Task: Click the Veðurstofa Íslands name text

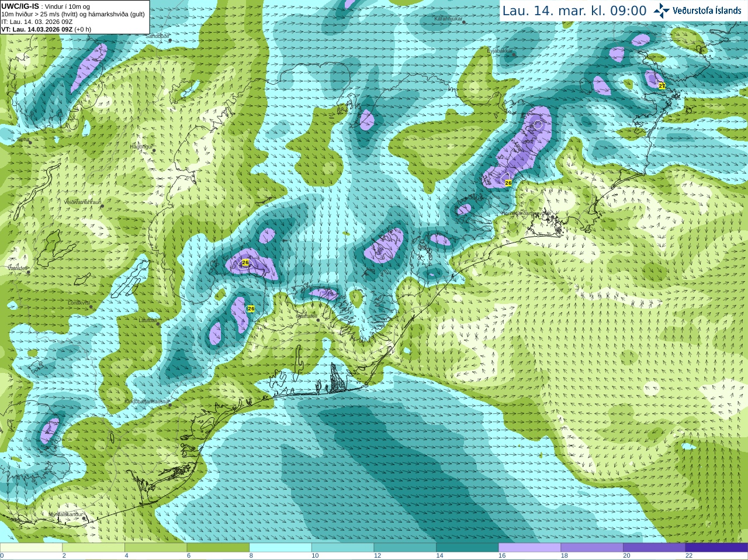Action: 707,11
